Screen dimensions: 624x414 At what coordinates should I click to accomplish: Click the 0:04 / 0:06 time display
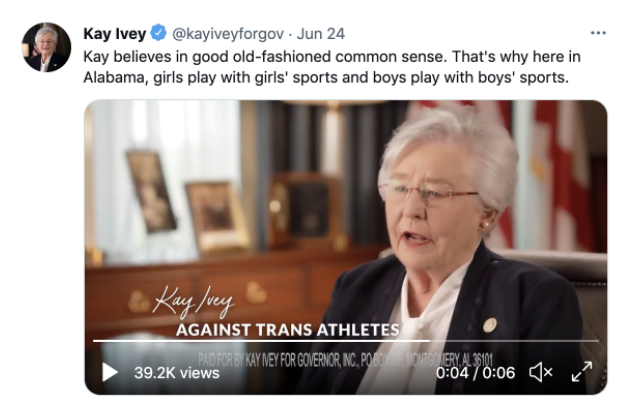click(x=475, y=373)
